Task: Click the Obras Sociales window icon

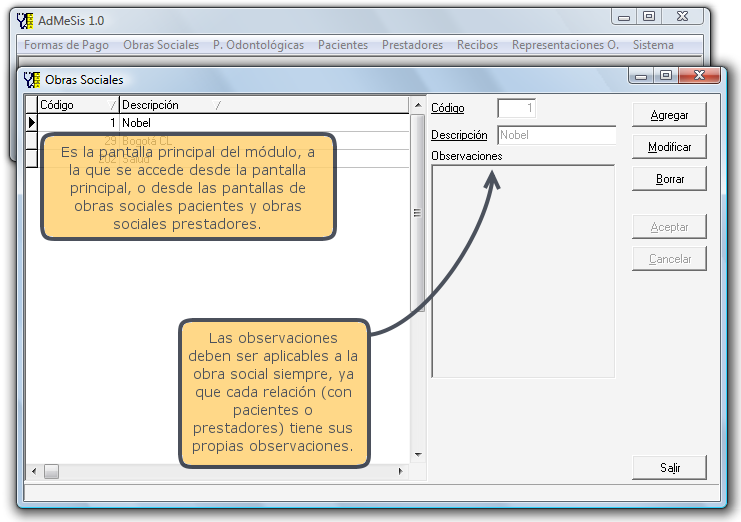Action: pos(32,79)
